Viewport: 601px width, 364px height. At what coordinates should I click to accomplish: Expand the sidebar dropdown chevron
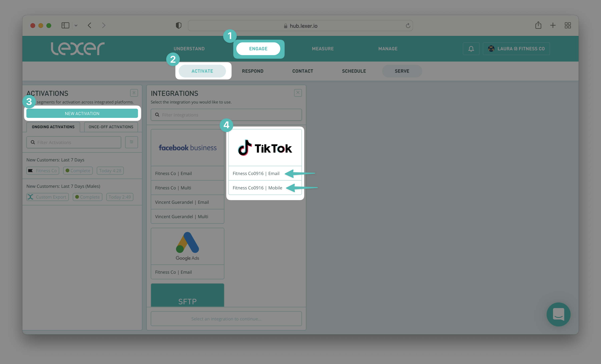pos(76,25)
